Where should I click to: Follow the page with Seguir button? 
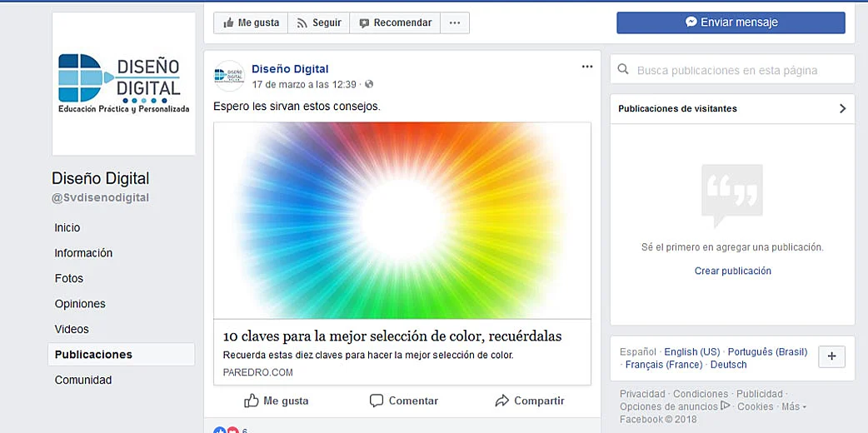[x=319, y=22]
